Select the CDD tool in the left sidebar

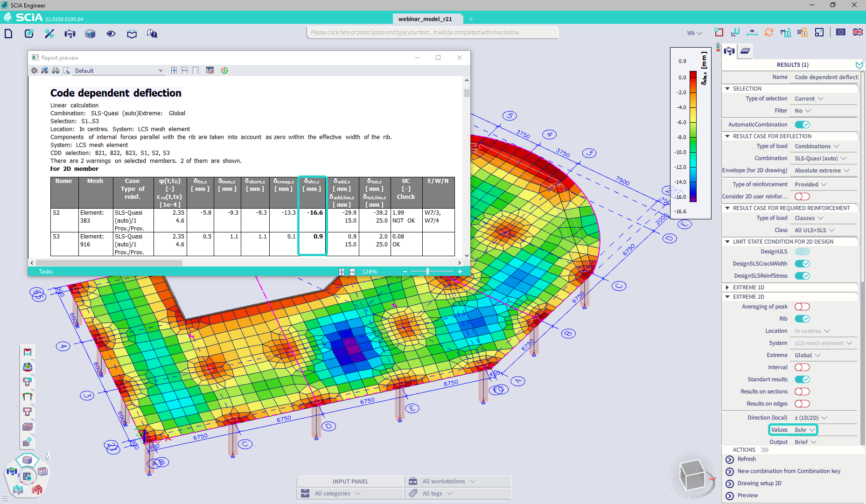pos(27,352)
